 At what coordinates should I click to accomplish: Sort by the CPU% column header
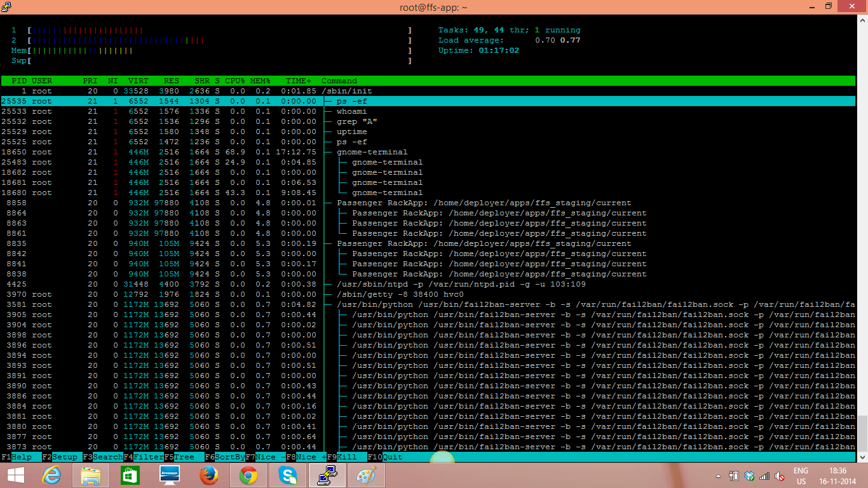click(x=235, y=81)
